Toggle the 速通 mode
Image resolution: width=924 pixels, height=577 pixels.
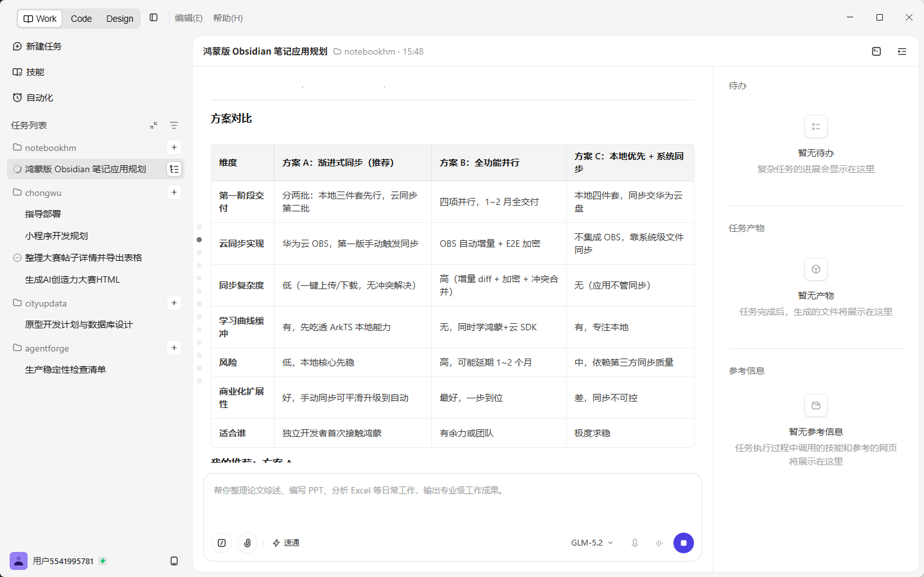(x=286, y=543)
